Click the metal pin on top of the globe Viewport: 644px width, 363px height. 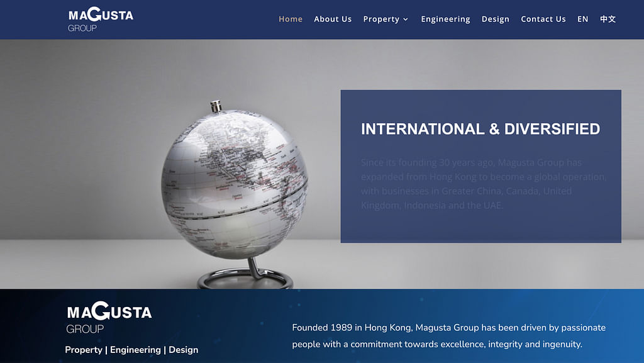click(x=216, y=105)
